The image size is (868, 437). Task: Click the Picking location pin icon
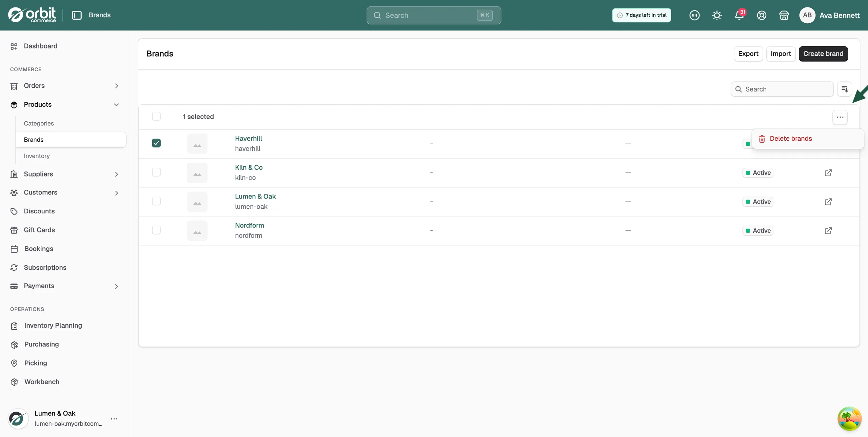click(x=14, y=363)
